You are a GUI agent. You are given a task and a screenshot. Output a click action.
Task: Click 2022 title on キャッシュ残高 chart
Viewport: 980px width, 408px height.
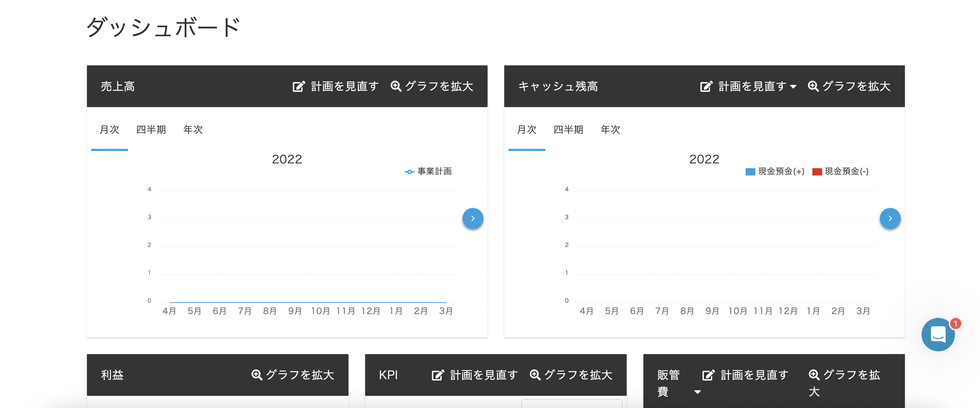[x=704, y=159]
